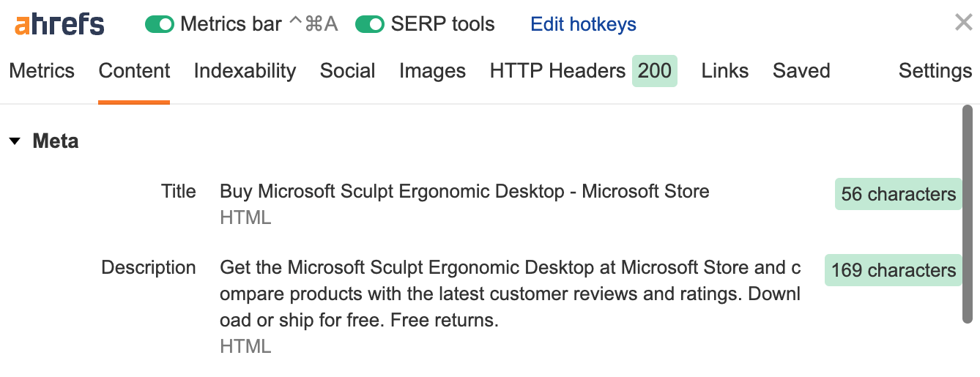Click the 169 characters description badge

point(893,270)
